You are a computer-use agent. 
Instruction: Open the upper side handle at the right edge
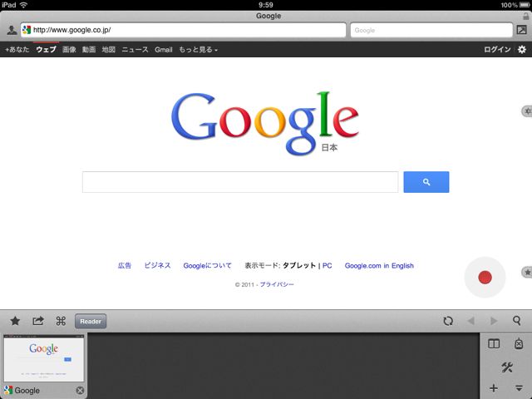click(527, 111)
